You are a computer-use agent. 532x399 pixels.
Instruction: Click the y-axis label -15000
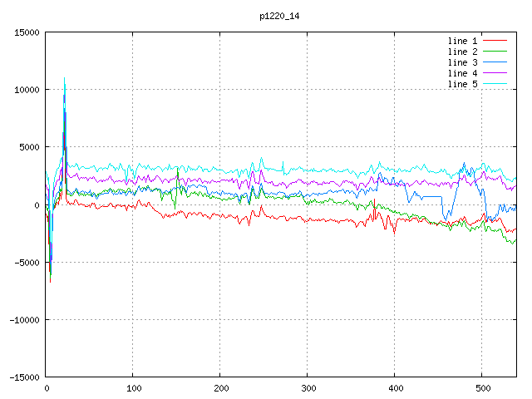pyautogui.click(x=24, y=377)
